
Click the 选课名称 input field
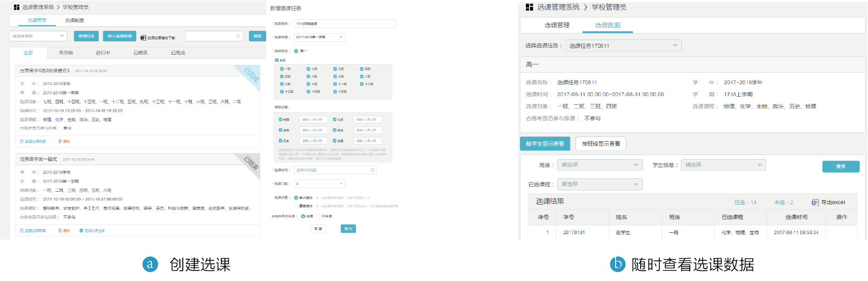point(344,23)
